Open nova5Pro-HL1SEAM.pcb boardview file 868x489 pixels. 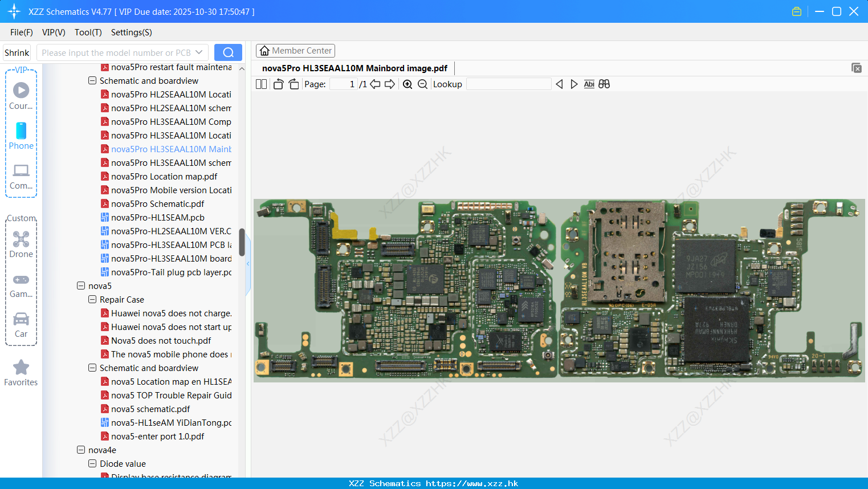tap(157, 218)
